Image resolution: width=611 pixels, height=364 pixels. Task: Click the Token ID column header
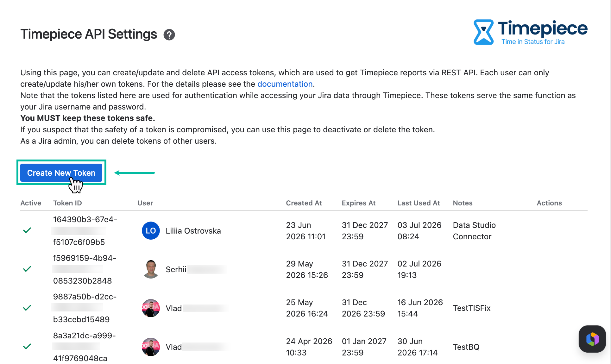[67, 203]
